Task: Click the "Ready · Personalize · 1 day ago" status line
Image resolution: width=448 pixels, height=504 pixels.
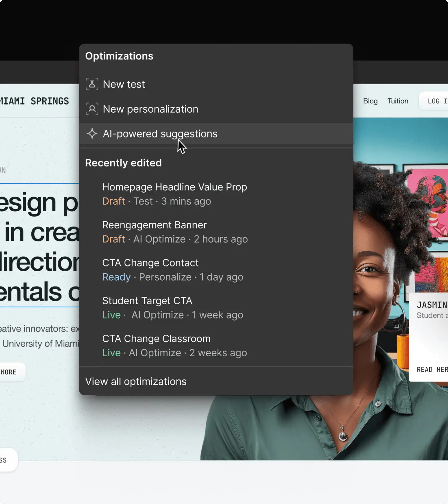Action: click(173, 277)
